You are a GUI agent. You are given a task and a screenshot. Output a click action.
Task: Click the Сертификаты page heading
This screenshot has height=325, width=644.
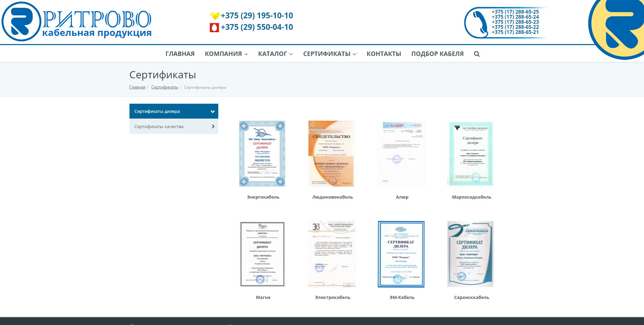tap(163, 75)
